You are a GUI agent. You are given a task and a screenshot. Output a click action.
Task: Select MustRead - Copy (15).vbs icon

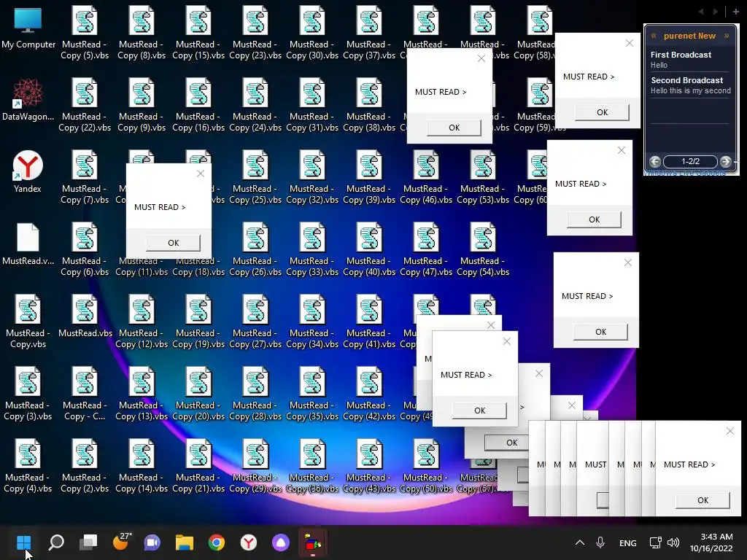[198, 34]
